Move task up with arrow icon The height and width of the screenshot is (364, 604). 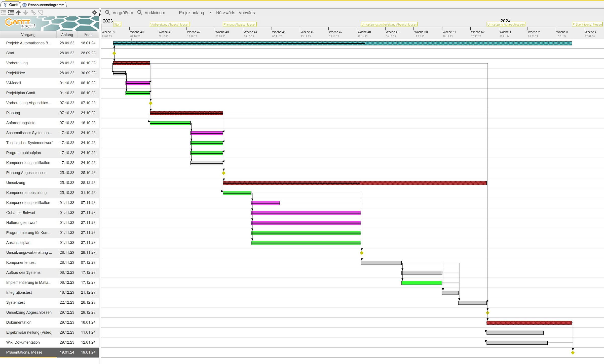point(18,12)
